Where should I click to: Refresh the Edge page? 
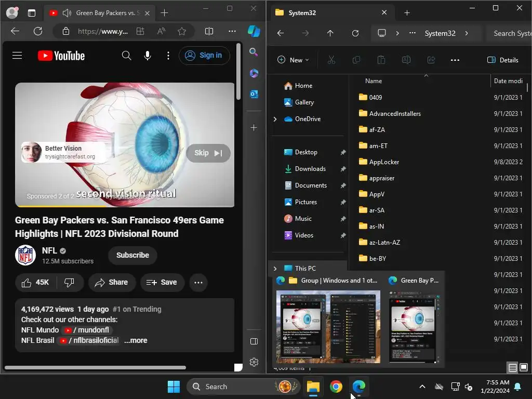coord(38,31)
